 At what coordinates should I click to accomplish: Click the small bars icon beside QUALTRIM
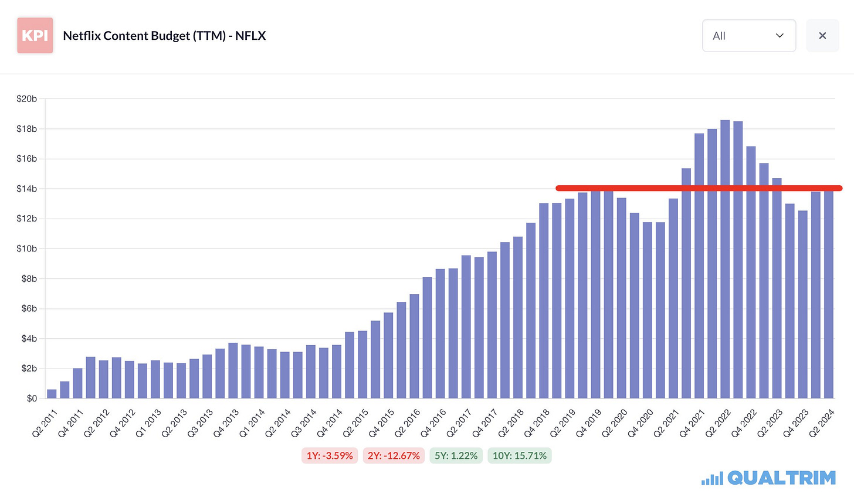pyautogui.click(x=712, y=479)
